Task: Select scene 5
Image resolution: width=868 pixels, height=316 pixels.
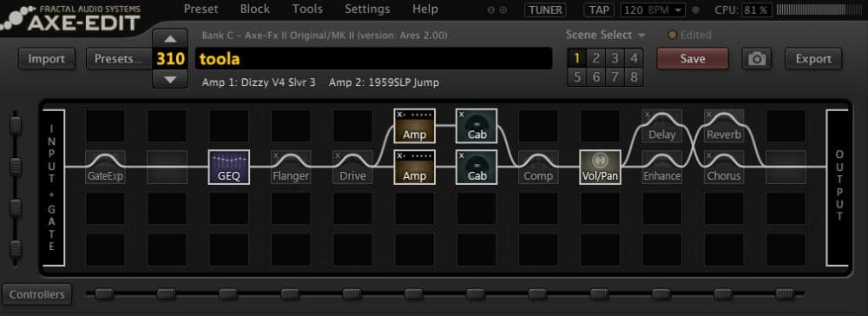Action: (x=577, y=76)
